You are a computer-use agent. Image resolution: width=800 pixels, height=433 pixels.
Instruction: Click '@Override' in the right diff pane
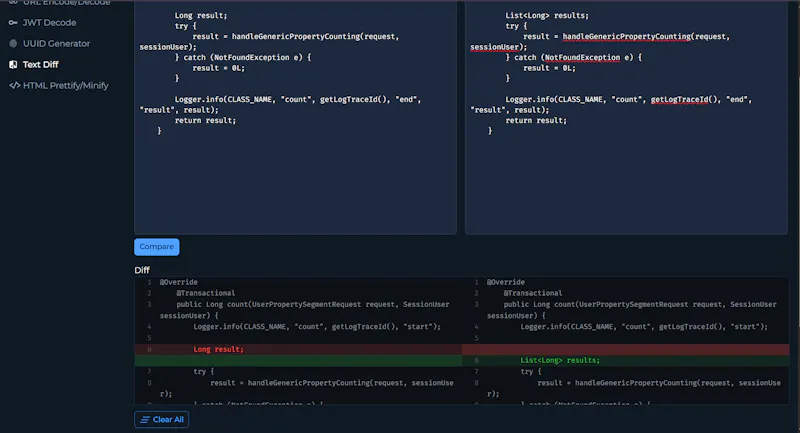(x=506, y=282)
